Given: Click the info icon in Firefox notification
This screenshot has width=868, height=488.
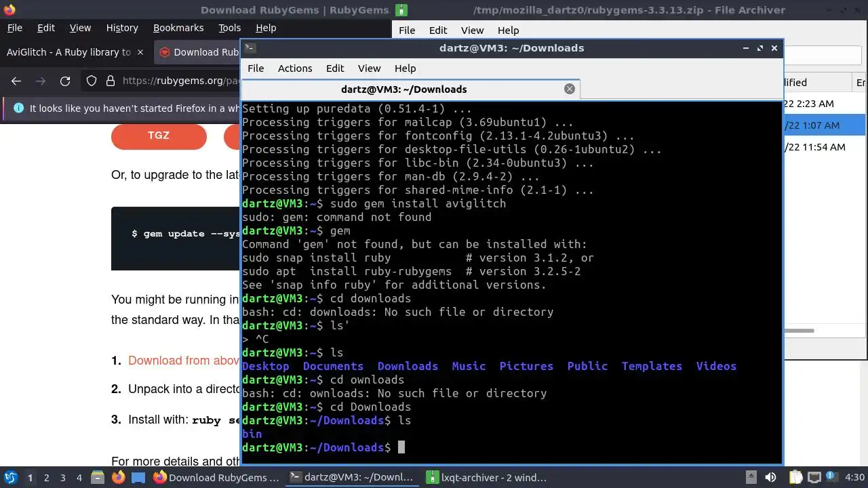Looking at the screenshot, I should click(18, 108).
